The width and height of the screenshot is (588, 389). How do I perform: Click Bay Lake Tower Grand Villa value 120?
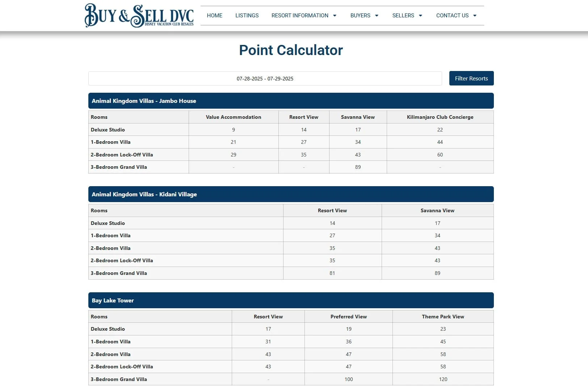443,379
